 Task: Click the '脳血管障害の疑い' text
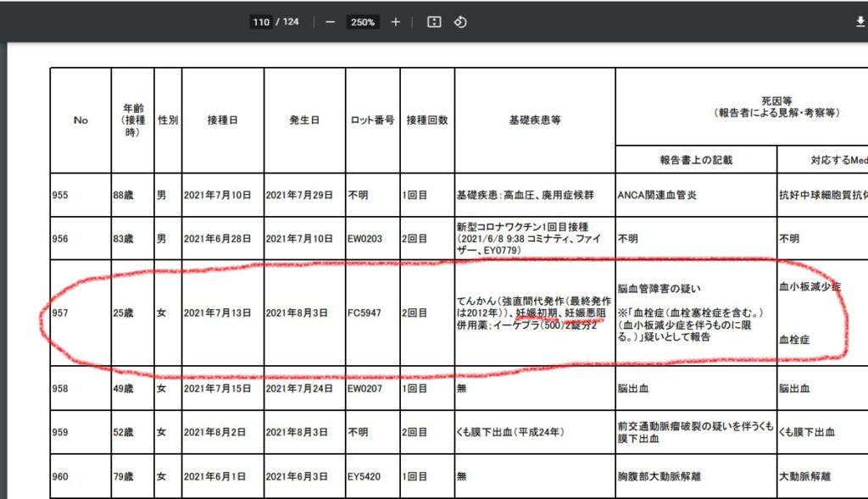coord(659,289)
